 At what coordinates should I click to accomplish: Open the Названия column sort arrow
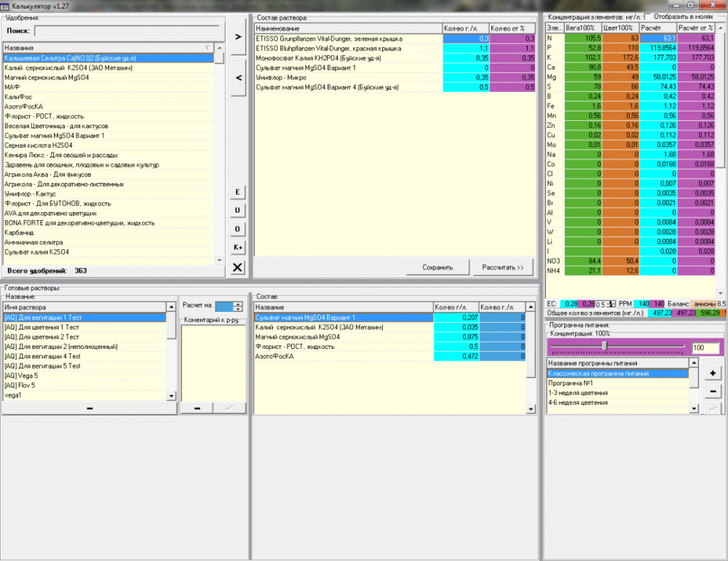coord(207,48)
